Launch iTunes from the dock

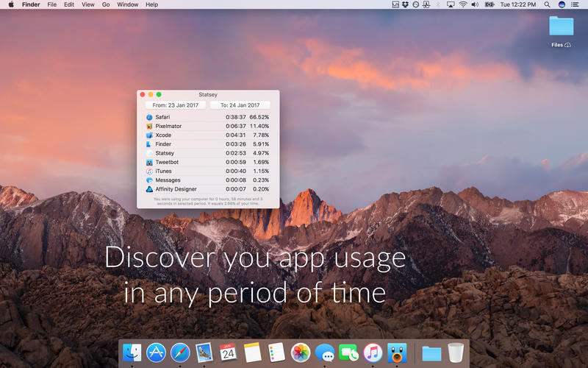(373, 353)
